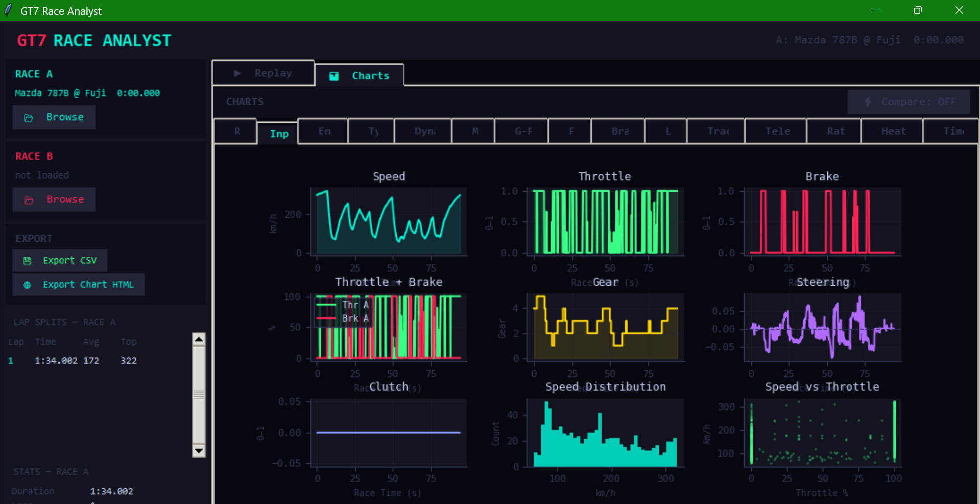This screenshot has width=980, height=504.
Task: Click the Clutch chart
Action: coord(389,432)
